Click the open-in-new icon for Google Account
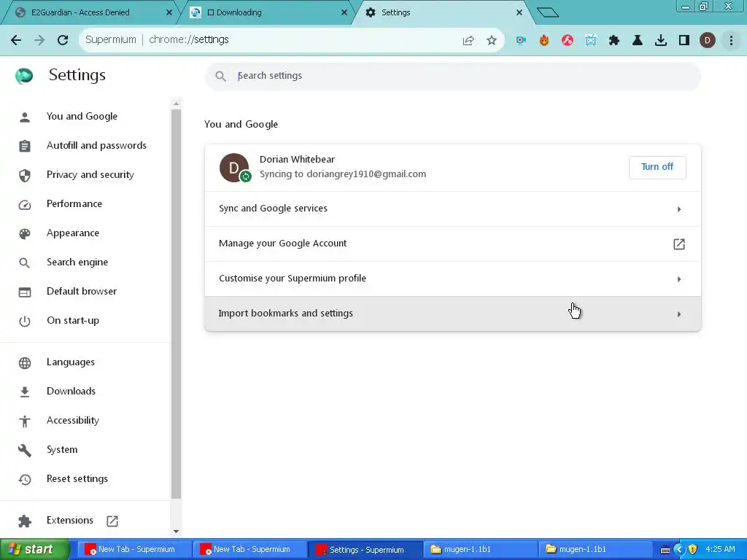This screenshot has width=747, height=560. [x=679, y=244]
